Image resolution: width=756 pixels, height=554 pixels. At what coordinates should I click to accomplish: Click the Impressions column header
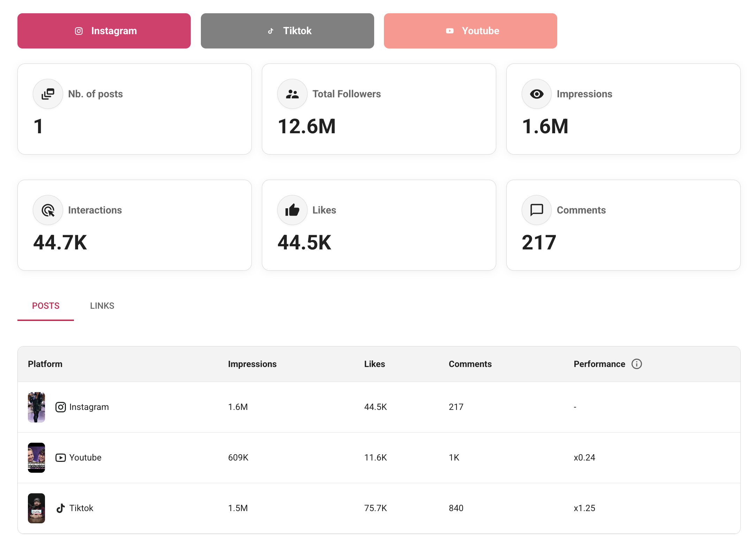tap(252, 364)
